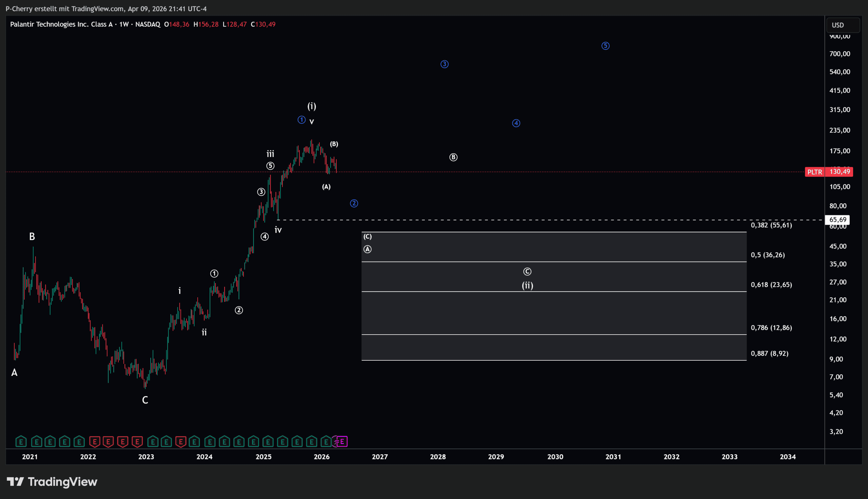The height and width of the screenshot is (499, 868).
Task: Select the blue circled 2 wave label
Action: tap(354, 204)
